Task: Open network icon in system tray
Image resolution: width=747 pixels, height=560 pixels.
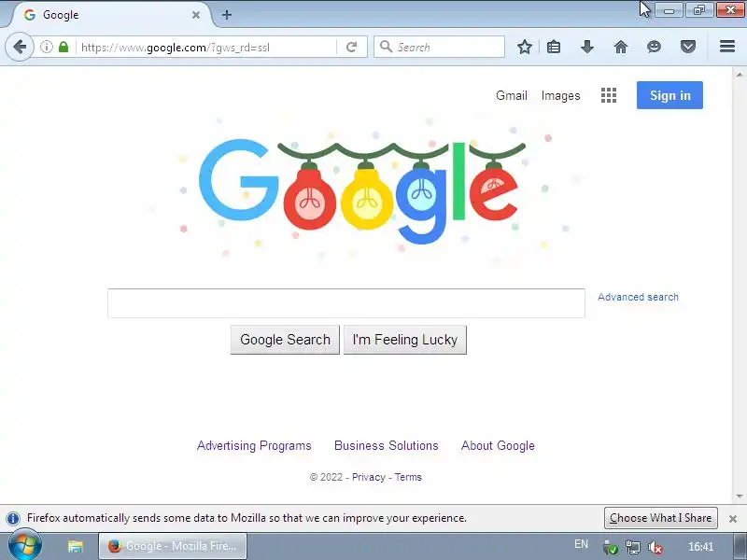Action: pyautogui.click(x=633, y=547)
